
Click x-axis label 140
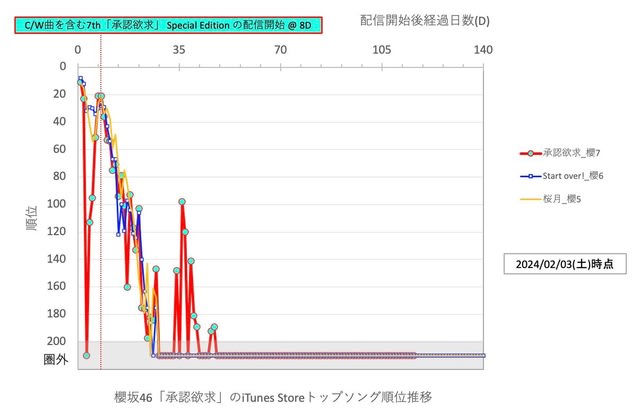(483, 50)
